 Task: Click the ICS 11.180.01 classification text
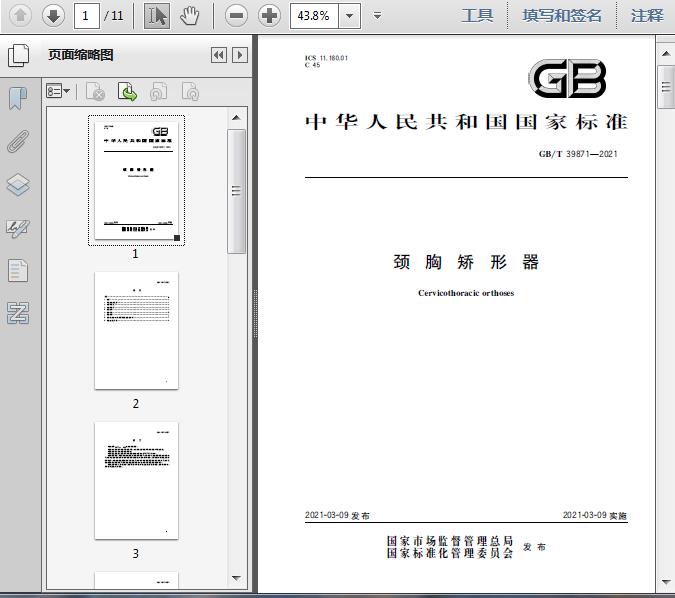click(326, 58)
